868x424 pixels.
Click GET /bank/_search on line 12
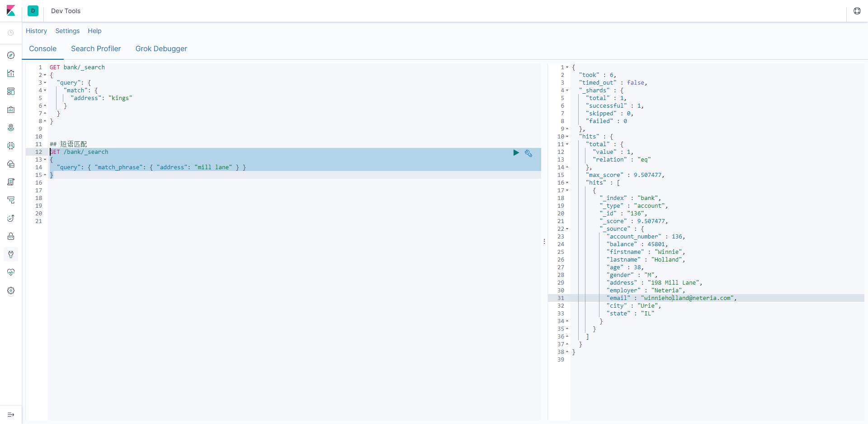[x=79, y=152]
